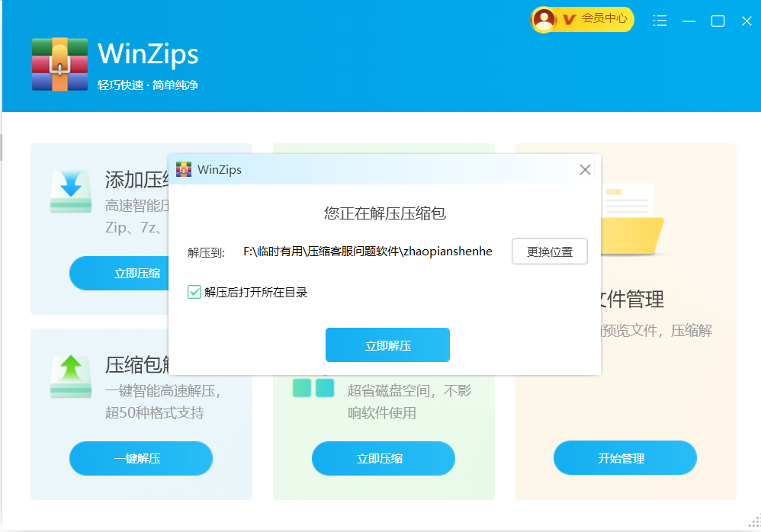Click the blue download icon on 添加压缩 card
The width and height of the screenshot is (761, 532).
click(70, 192)
